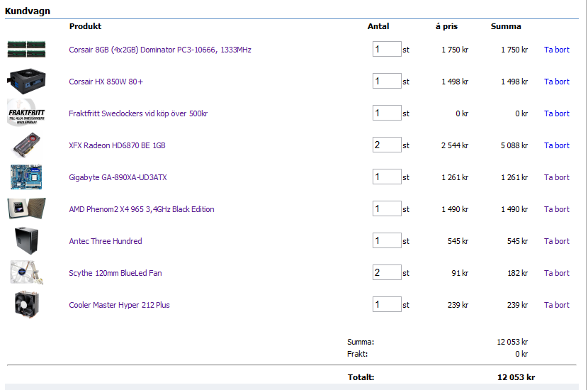Open the XFX Radeon HD6870 BE 1GB link
This screenshot has width=588, height=390.
coord(117,145)
